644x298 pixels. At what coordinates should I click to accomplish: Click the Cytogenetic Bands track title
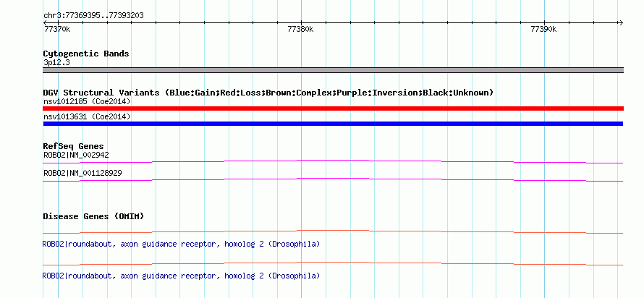tap(86, 54)
